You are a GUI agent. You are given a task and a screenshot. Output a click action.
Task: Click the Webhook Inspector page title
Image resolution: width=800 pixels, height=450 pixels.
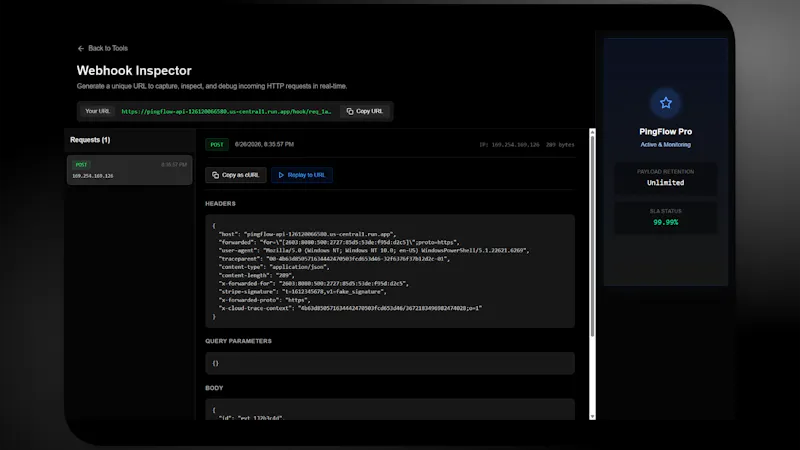click(134, 70)
